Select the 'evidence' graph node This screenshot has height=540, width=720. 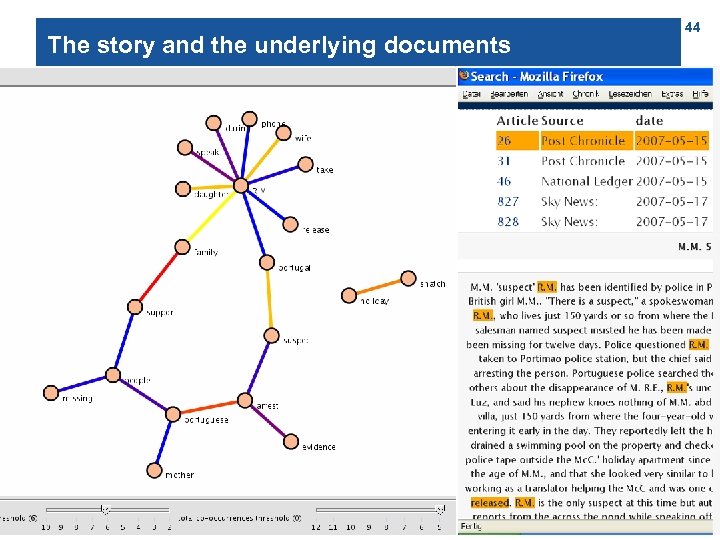point(291,441)
